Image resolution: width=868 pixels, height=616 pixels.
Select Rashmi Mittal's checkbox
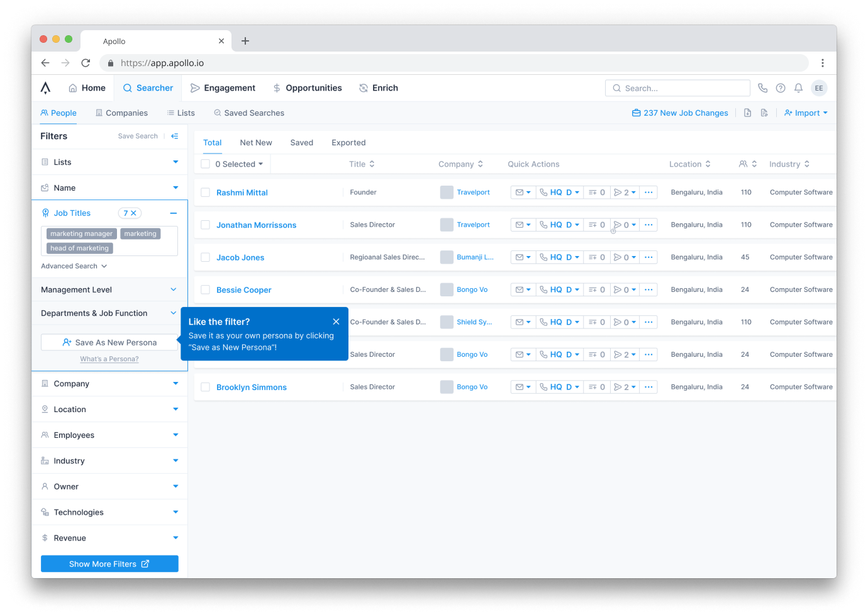pyautogui.click(x=205, y=193)
